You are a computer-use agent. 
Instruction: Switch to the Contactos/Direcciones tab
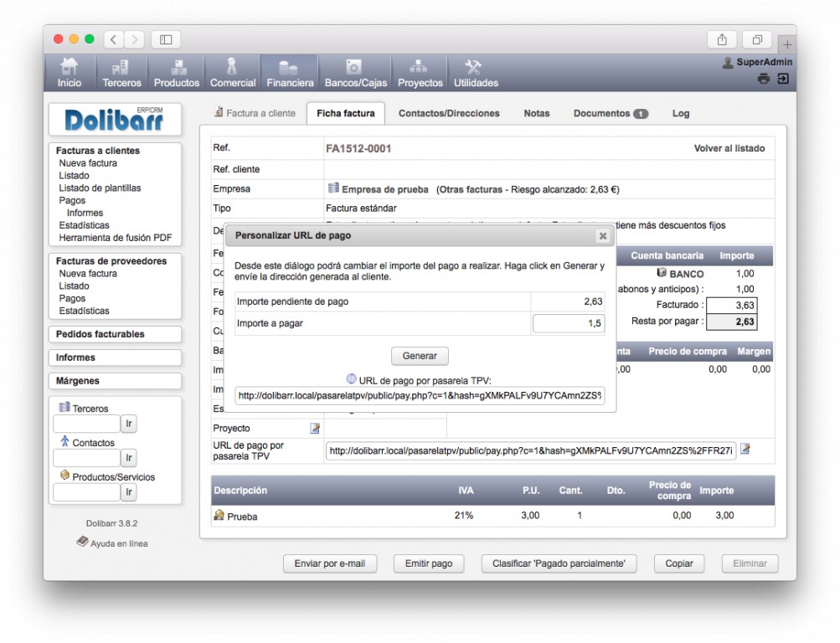(x=448, y=114)
